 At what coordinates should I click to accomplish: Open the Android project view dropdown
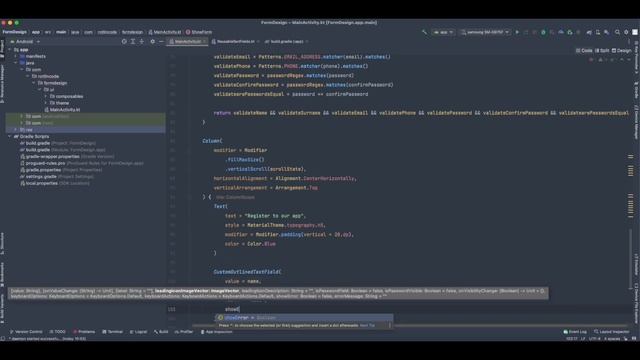[25, 41]
